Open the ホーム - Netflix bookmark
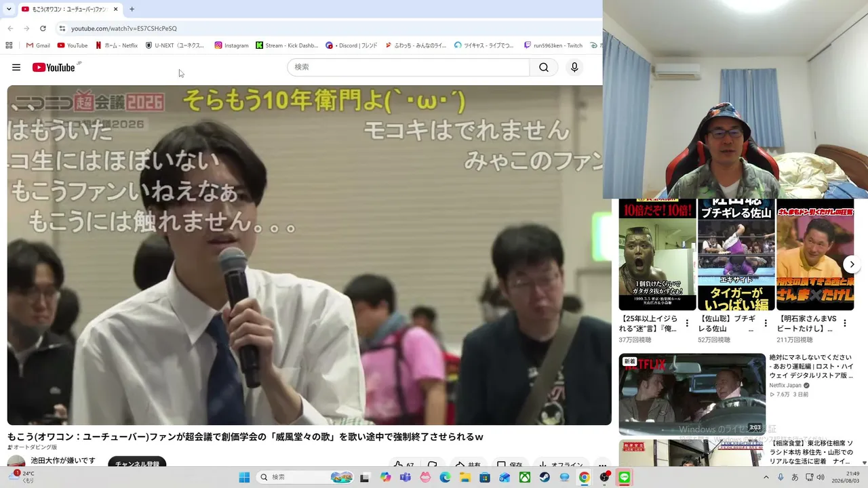 [117, 45]
